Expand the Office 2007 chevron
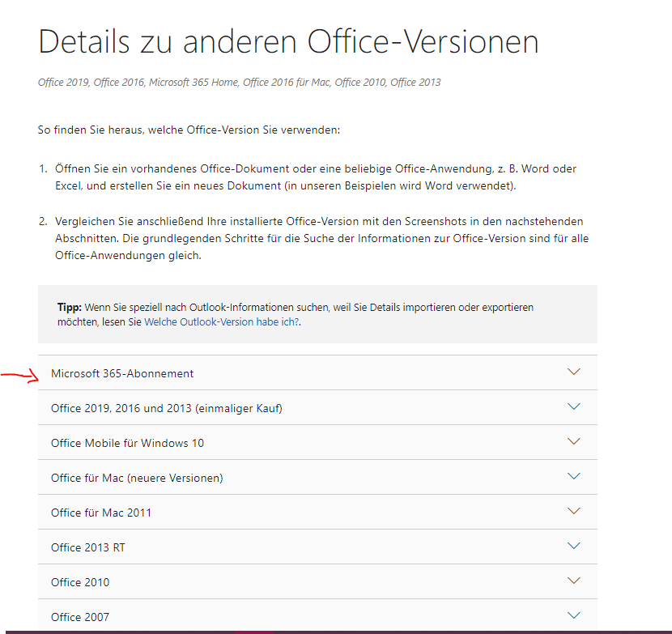Screen dimensions: 672x634 pyautogui.click(x=573, y=615)
